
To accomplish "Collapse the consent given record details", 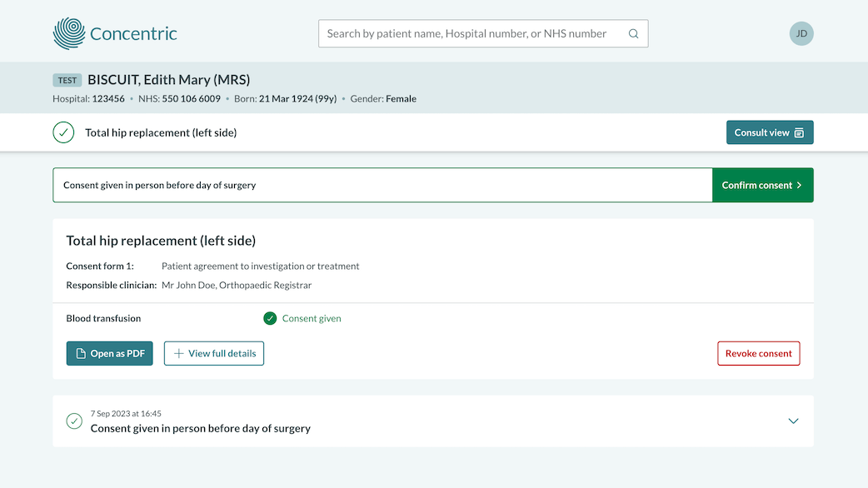I will [x=792, y=421].
